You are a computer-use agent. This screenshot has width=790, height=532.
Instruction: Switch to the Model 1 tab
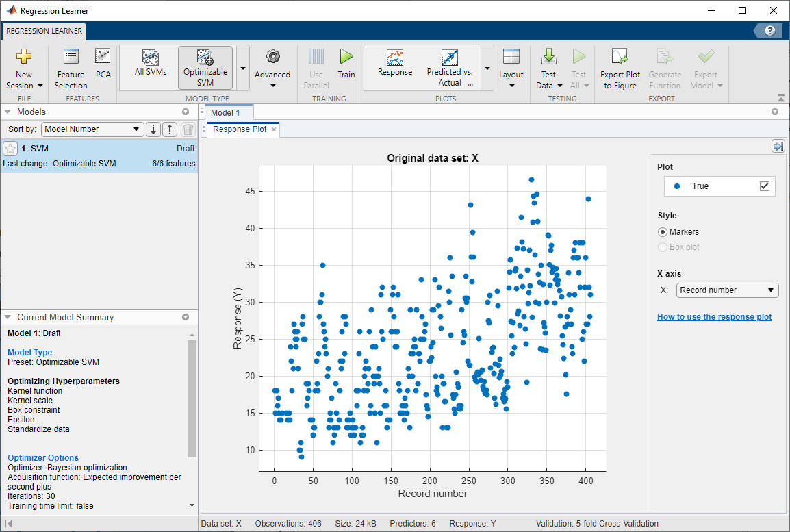pos(225,112)
